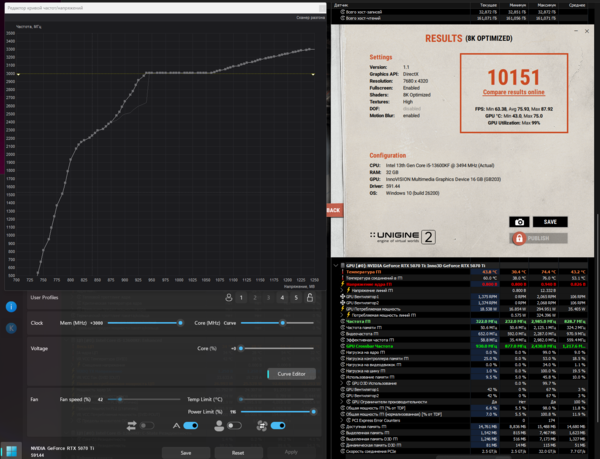Expand the GPU D3D Использование group

[x=342, y=383]
